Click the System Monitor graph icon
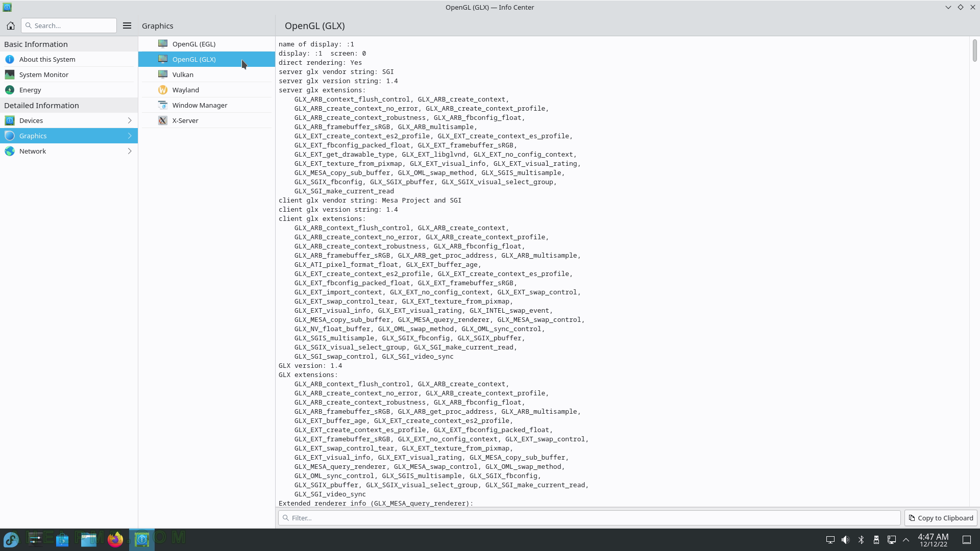The height and width of the screenshot is (551, 980). (10, 74)
